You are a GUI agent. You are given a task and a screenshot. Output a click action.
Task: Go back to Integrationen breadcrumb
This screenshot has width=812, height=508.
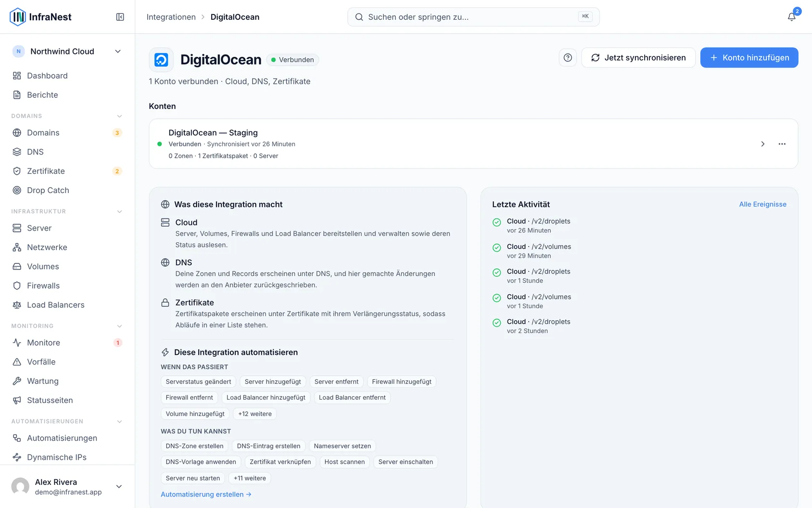coord(171,17)
